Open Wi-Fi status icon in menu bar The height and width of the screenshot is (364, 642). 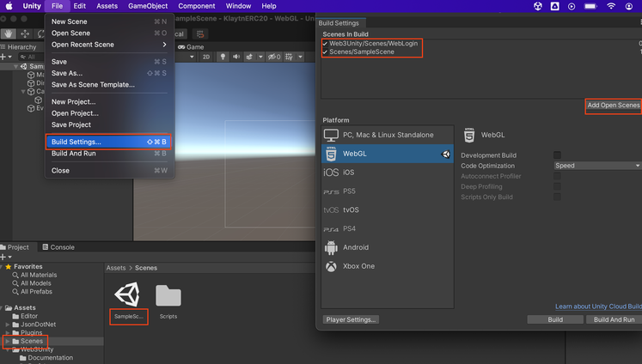click(611, 6)
